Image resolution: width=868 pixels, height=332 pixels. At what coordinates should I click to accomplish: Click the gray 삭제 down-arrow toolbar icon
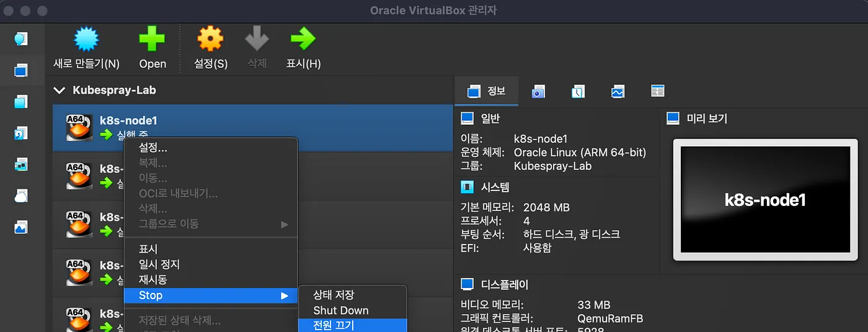(257, 40)
